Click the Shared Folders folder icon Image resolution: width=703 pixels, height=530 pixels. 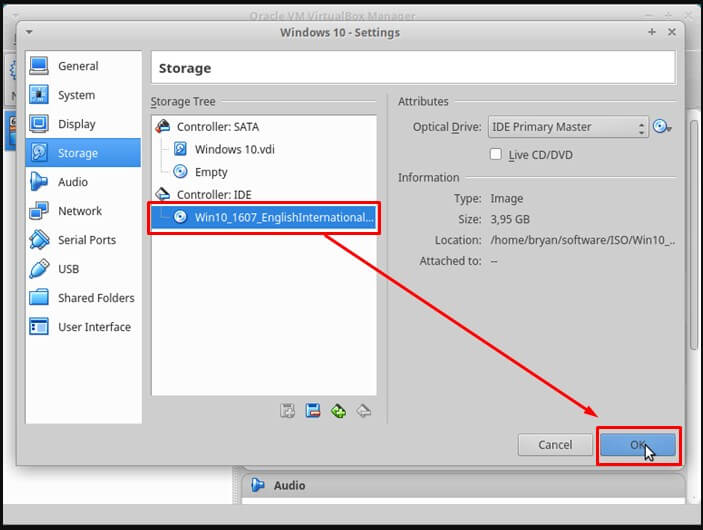coord(39,297)
